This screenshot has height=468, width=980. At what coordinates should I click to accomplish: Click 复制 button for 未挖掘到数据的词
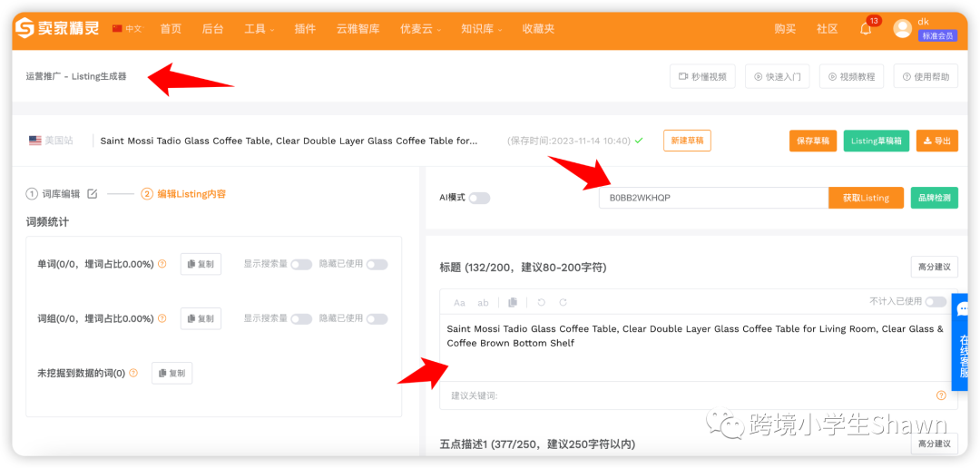[171, 373]
